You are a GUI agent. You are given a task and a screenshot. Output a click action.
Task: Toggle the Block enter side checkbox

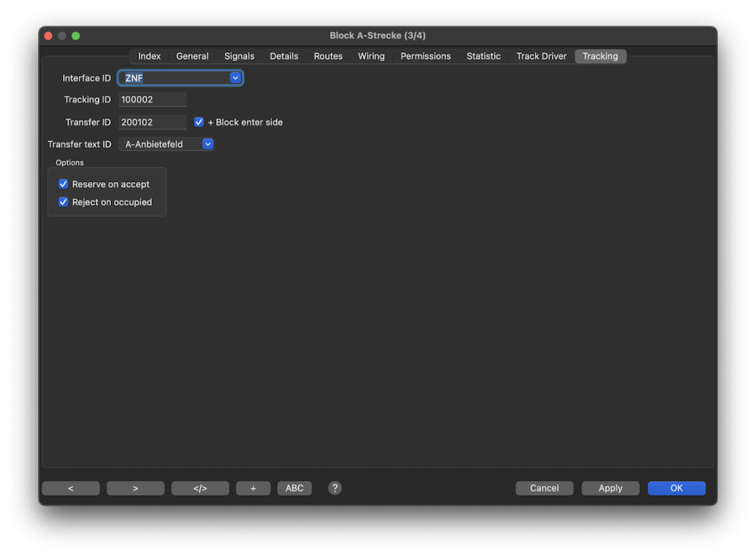coord(198,122)
